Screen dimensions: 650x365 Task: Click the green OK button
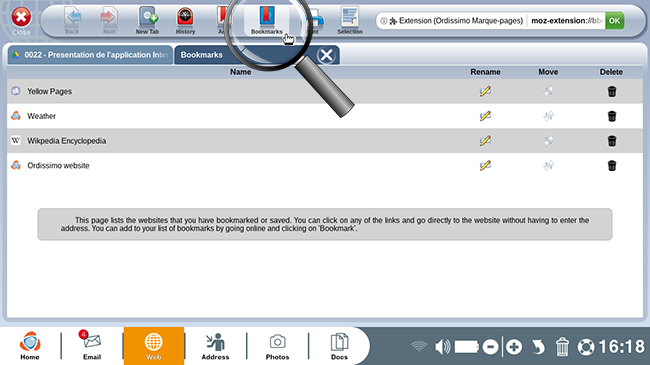614,21
